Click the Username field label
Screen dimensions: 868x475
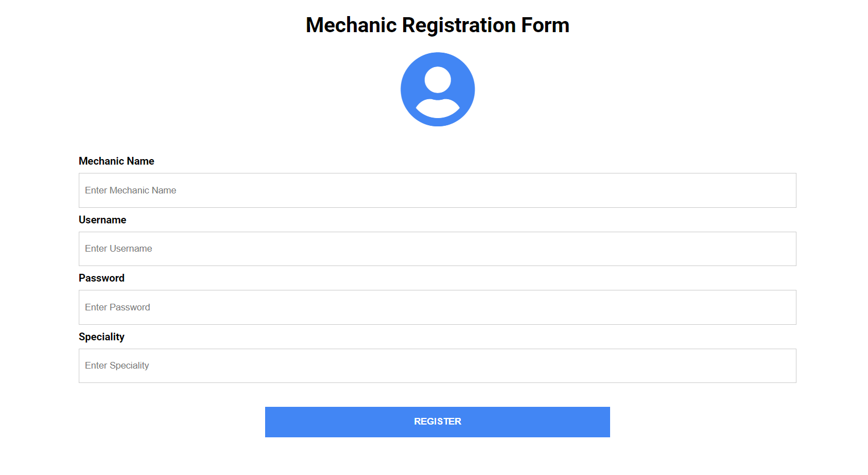[x=102, y=219]
